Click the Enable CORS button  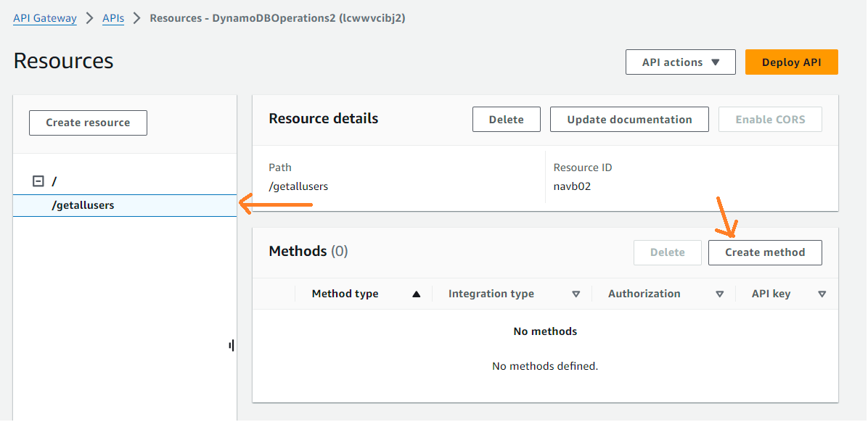point(770,120)
